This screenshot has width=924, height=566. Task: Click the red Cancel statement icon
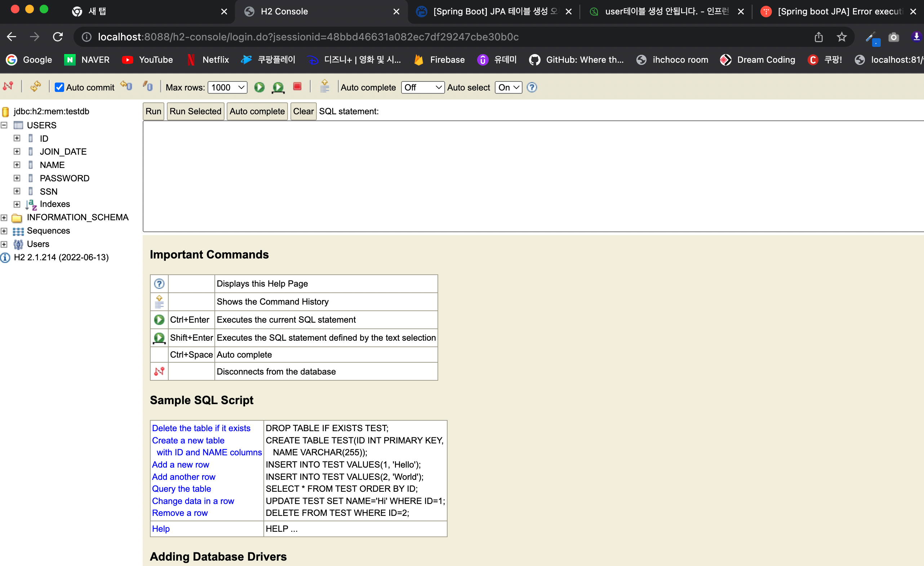[297, 87]
